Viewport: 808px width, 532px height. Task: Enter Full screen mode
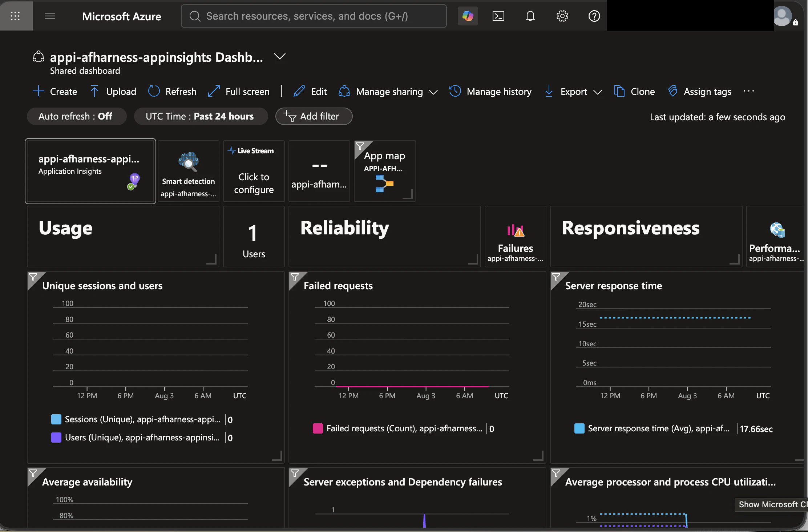[x=239, y=92]
